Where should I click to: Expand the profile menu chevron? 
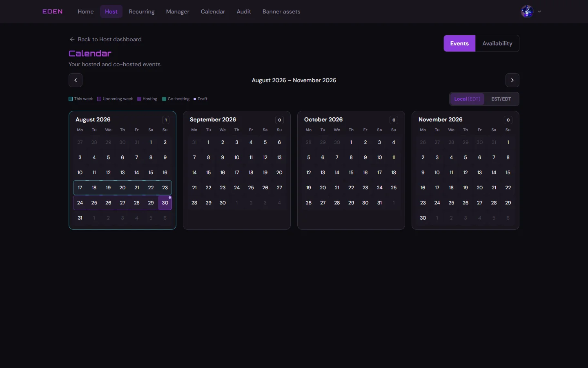(539, 11)
